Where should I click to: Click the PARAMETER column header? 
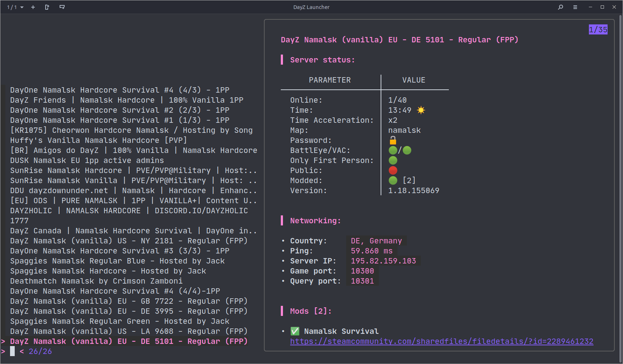[330, 80]
